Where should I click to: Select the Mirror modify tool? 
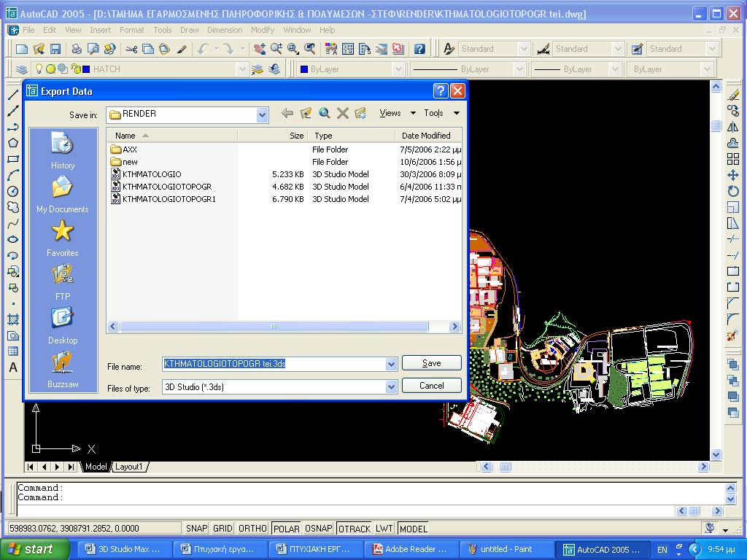(733, 127)
